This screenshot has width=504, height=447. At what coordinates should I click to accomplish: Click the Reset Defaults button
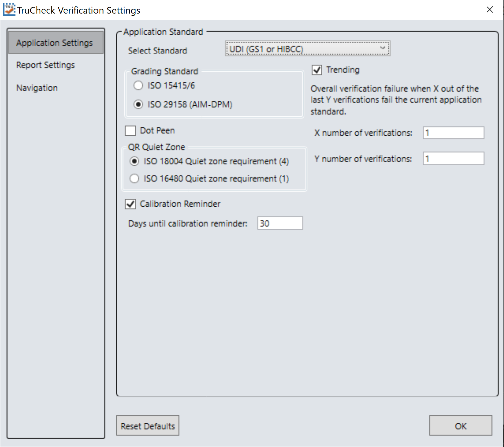point(148,426)
